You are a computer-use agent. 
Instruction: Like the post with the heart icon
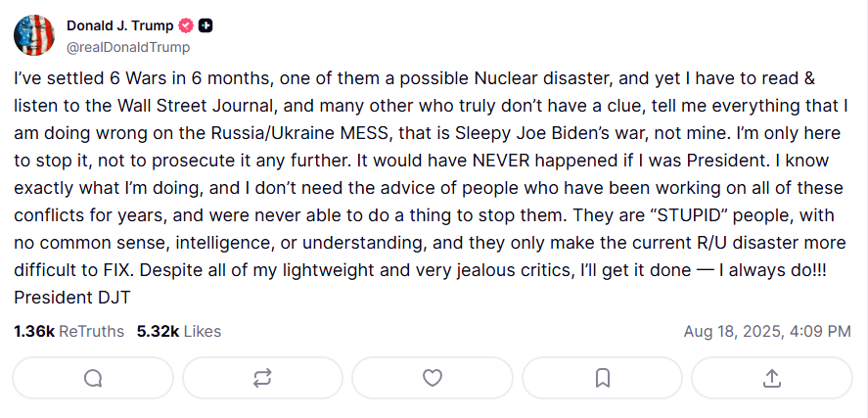point(432,378)
